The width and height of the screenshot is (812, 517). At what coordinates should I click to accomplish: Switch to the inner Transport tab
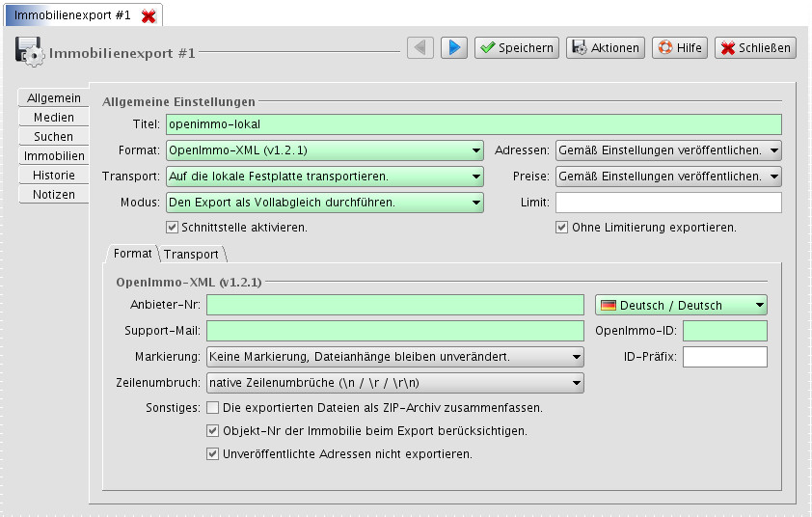coord(191,255)
